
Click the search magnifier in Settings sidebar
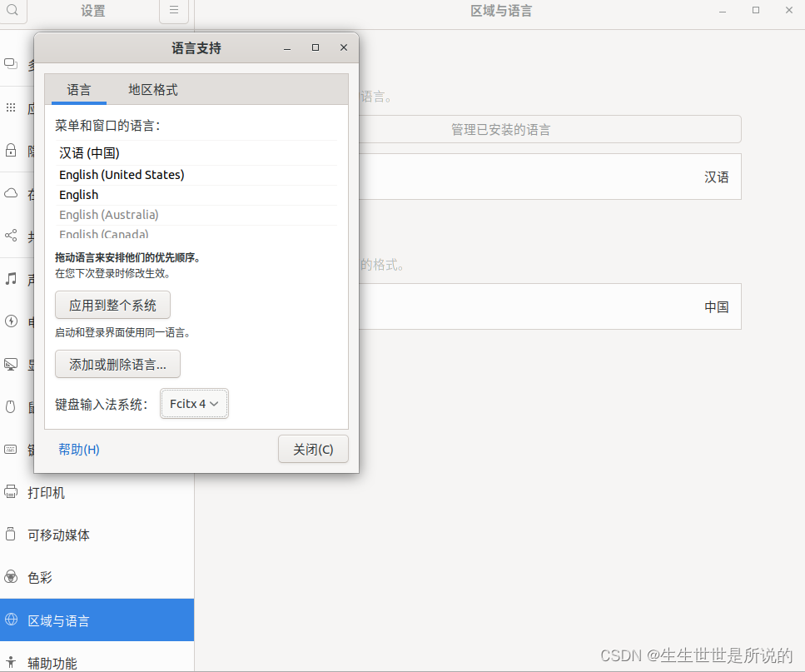(11, 11)
